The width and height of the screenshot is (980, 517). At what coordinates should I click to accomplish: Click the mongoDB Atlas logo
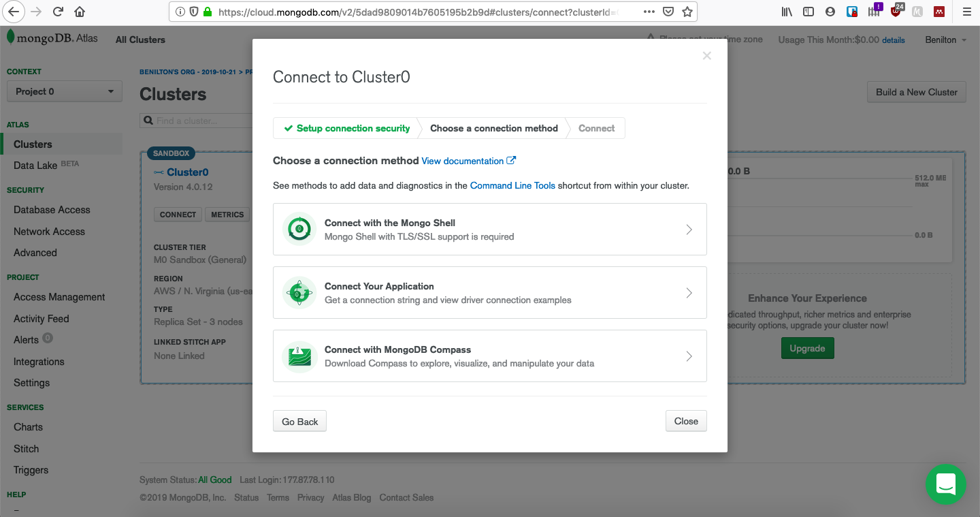52,38
